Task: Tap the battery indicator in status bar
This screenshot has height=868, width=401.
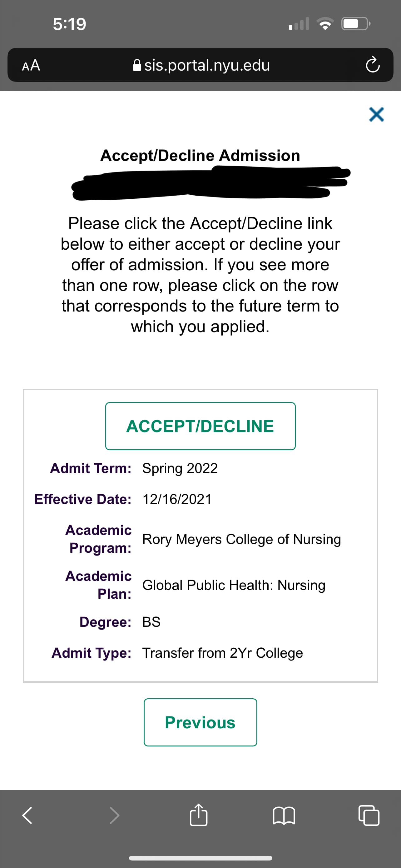Action: (355, 24)
